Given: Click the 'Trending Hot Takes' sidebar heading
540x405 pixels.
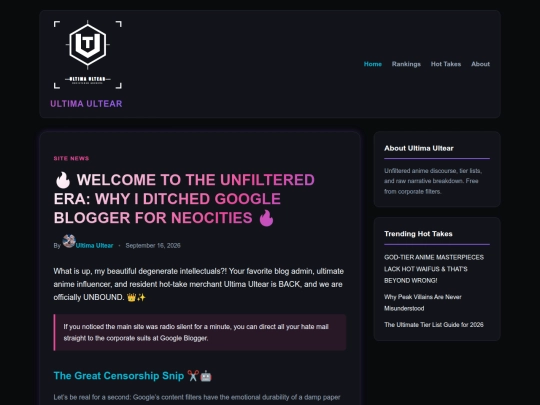Looking at the screenshot, I should pos(418,234).
